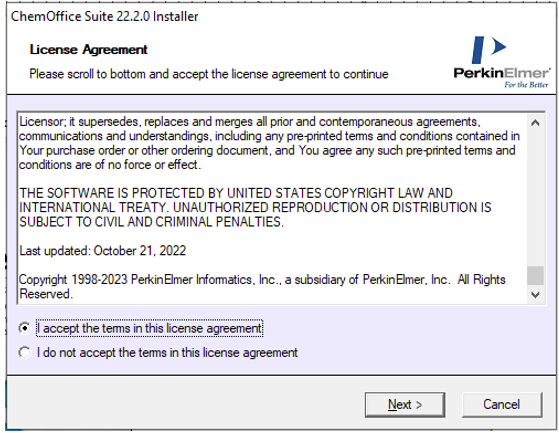The width and height of the screenshot is (559, 433).
Task: Click the 'Licensor; it supersedes' paragraph text
Action: [x=269, y=143]
